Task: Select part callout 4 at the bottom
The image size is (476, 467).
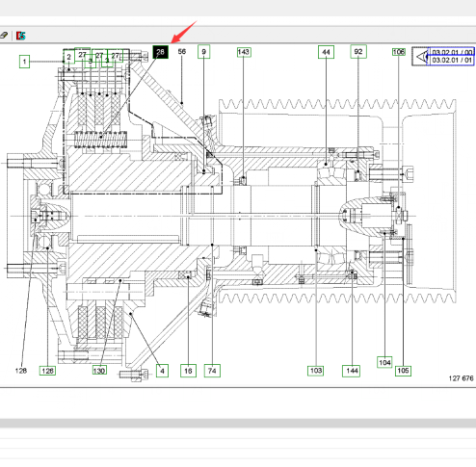Action: pyautogui.click(x=162, y=371)
